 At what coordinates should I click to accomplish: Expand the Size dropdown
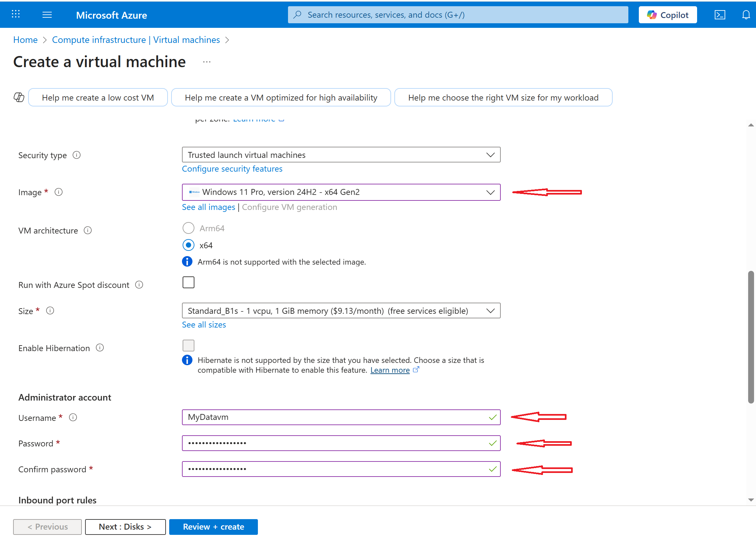(341, 311)
